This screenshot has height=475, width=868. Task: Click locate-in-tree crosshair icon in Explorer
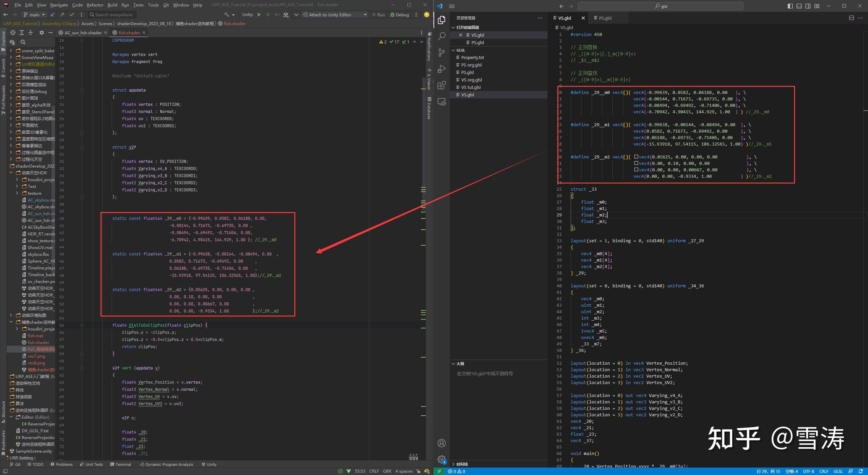pos(13,33)
